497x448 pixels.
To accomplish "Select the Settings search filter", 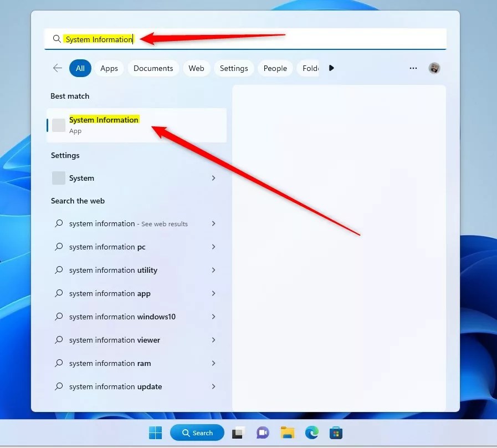I will (x=233, y=68).
